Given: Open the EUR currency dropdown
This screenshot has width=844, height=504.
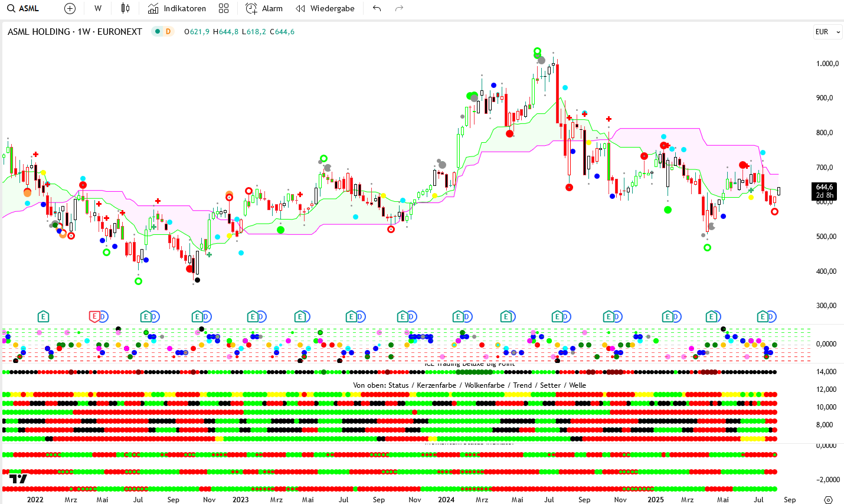Looking at the screenshot, I should 827,32.
